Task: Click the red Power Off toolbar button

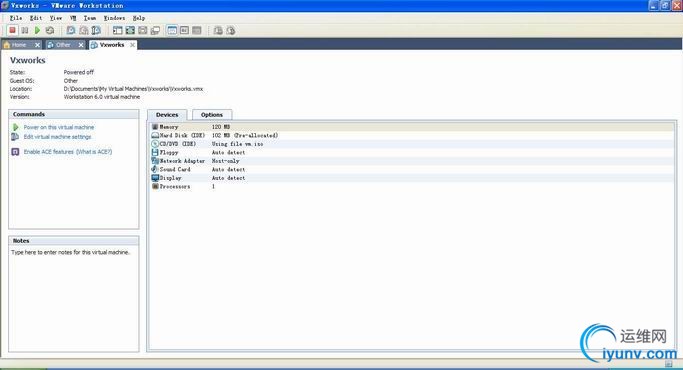Action: tap(13, 30)
